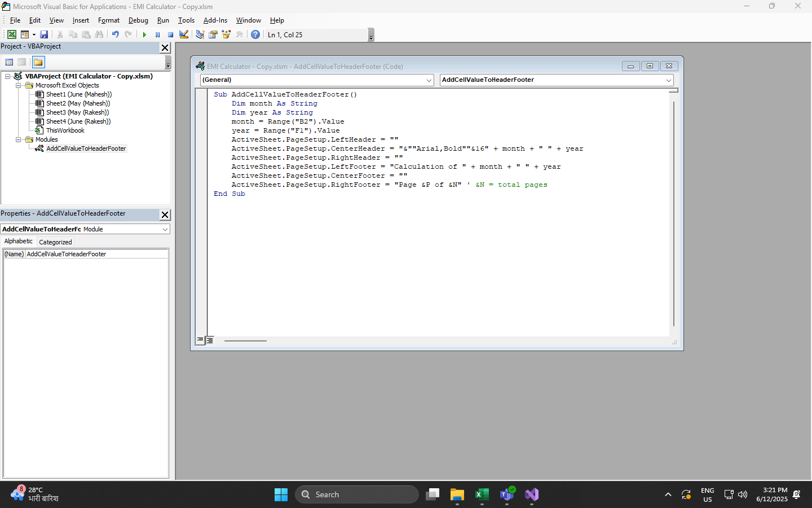Click the Insert UserForm toolbar icon

click(x=25, y=34)
